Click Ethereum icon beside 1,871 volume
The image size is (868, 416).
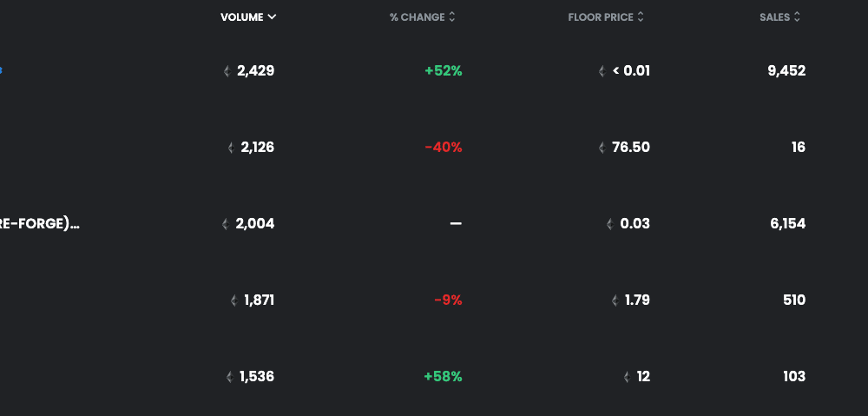234,300
